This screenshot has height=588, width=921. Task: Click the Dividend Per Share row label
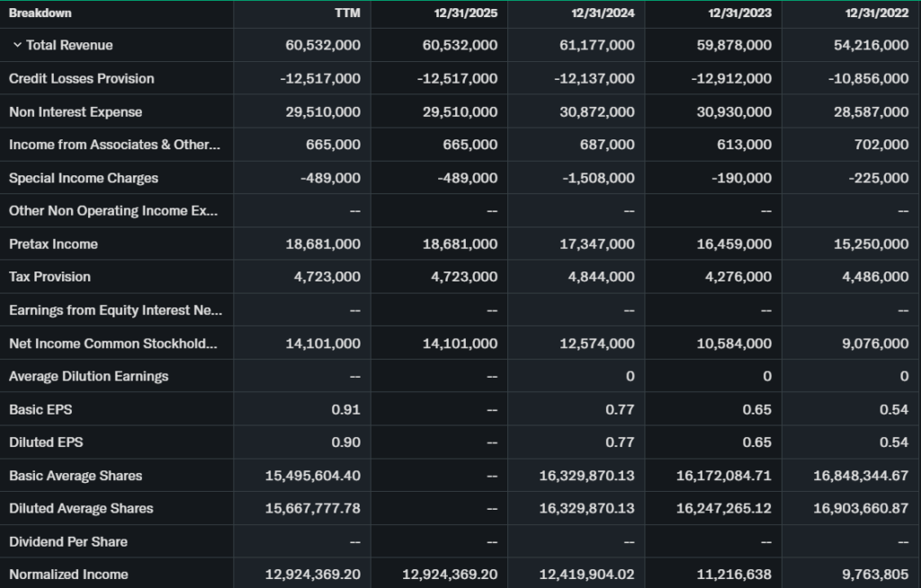click(x=68, y=541)
